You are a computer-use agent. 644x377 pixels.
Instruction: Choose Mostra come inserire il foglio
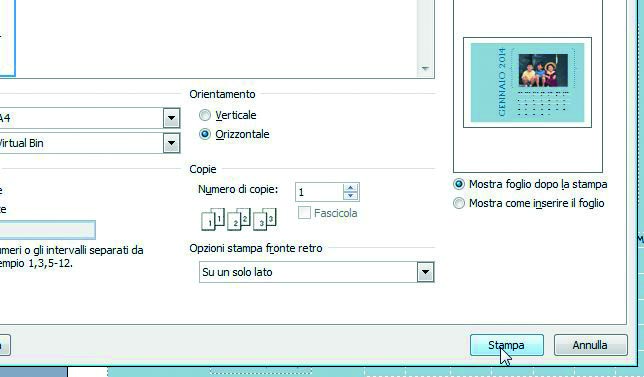(x=459, y=203)
